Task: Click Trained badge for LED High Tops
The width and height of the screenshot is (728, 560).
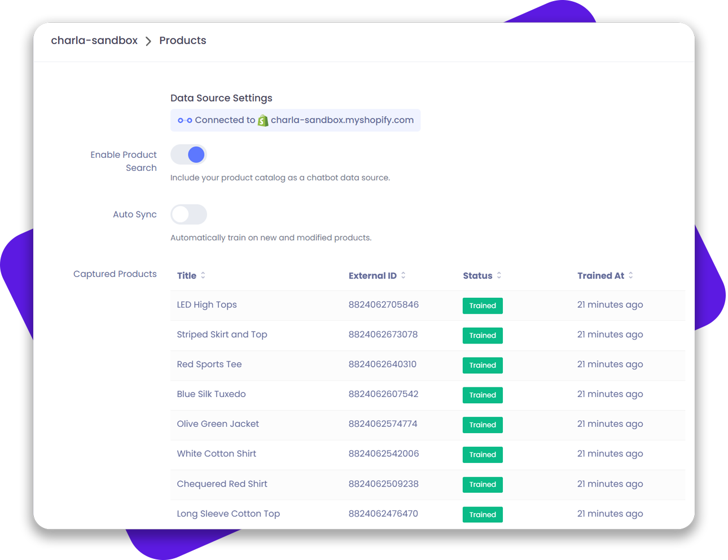Action: [483, 306]
